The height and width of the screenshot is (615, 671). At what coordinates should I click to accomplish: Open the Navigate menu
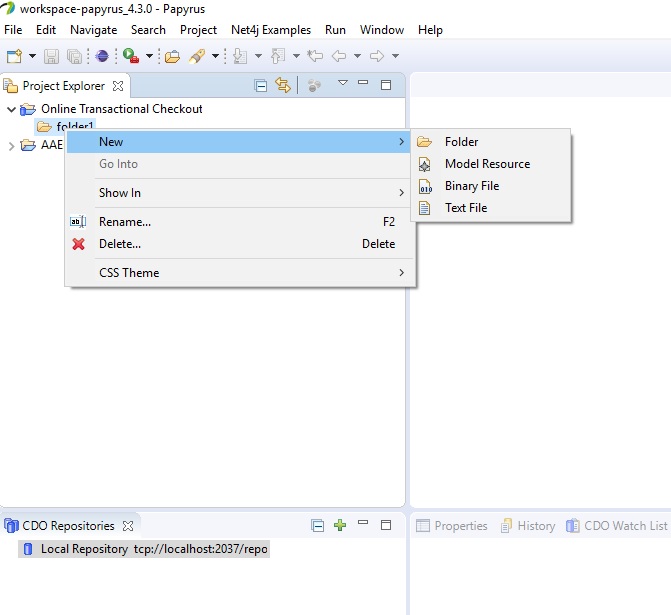(94, 30)
